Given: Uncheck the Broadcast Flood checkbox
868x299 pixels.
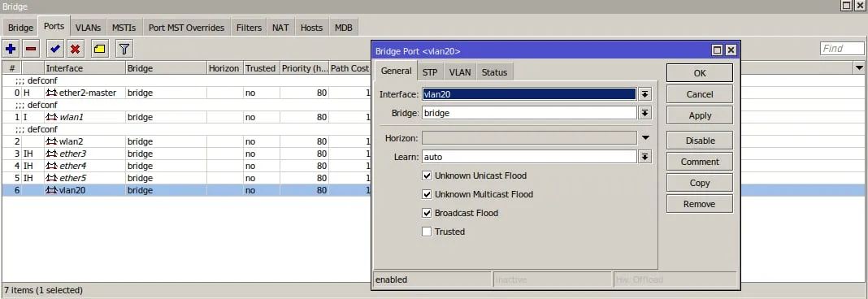Looking at the screenshot, I should click(427, 213).
